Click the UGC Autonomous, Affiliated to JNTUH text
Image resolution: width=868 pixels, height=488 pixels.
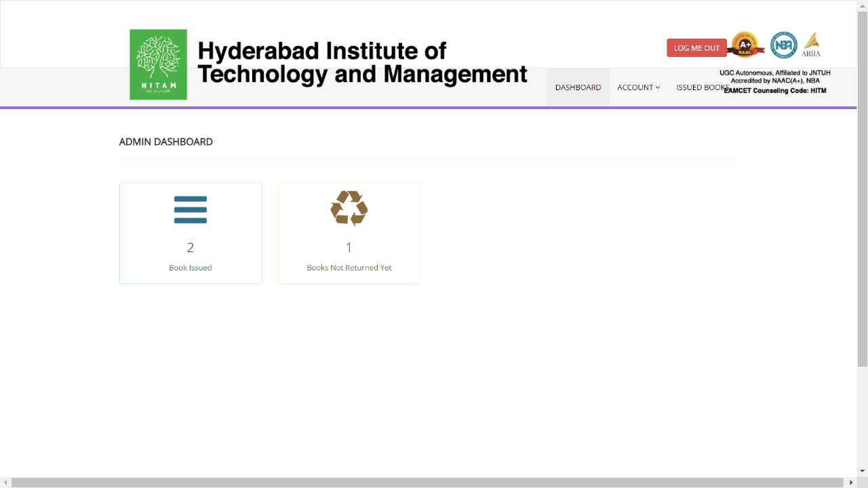pos(775,73)
